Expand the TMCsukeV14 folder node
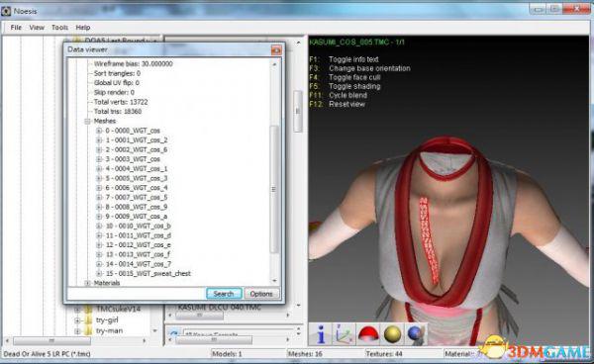This screenshot has height=364, width=594. point(77,310)
